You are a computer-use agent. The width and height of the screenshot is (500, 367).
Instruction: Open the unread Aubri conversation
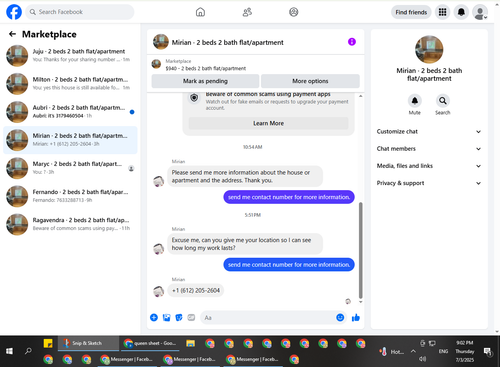70,112
